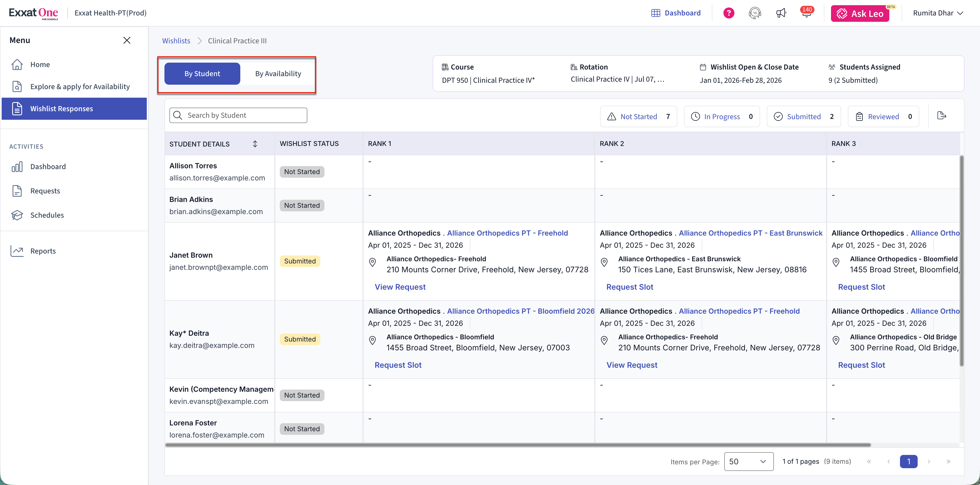This screenshot has width=980, height=485.
Task: Switch to By Availability view
Action: pos(278,73)
